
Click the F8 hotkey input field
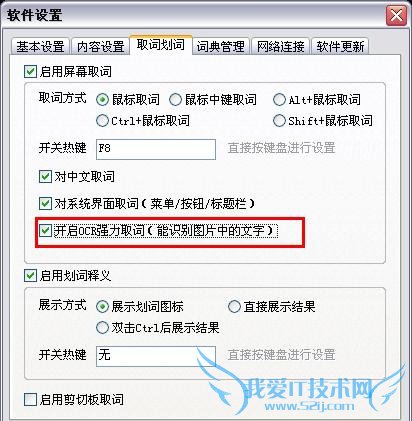pyautogui.click(x=156, y=149)
